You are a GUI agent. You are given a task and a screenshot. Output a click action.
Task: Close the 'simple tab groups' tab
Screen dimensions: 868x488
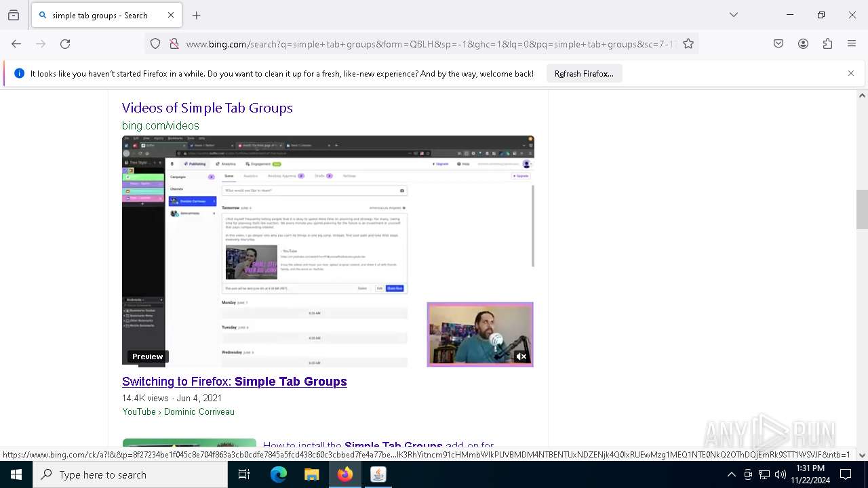coord(171,15)
